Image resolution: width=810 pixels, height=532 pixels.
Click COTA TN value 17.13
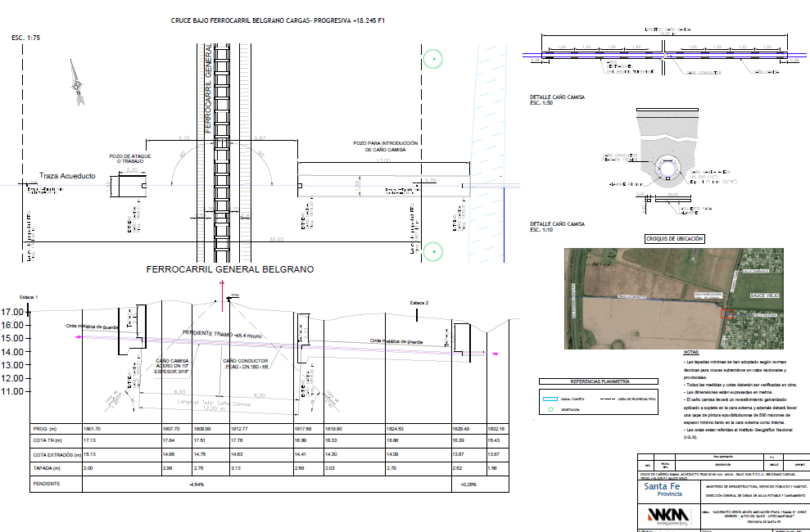89,440
